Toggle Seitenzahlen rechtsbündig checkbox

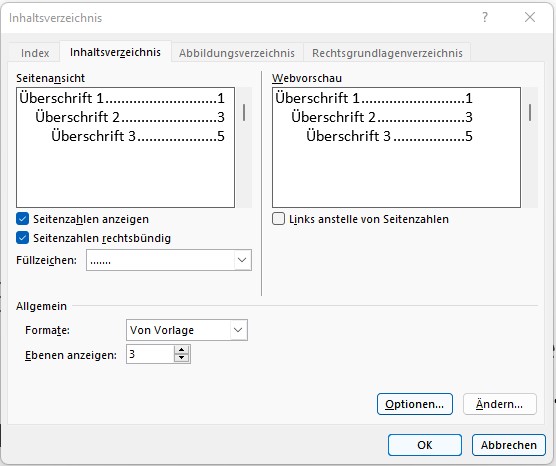22,238
